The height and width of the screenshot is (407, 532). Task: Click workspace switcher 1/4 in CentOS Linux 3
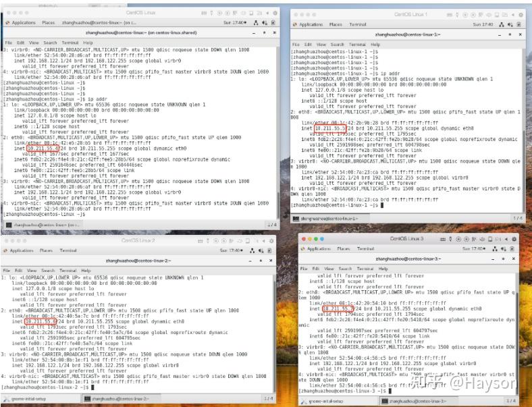click(x=511, y=401)
